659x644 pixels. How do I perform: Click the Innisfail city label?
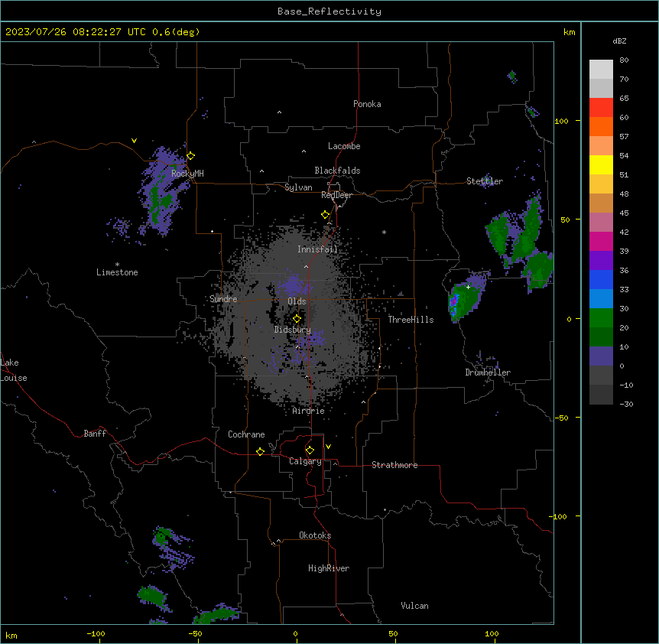click(318, 249)
